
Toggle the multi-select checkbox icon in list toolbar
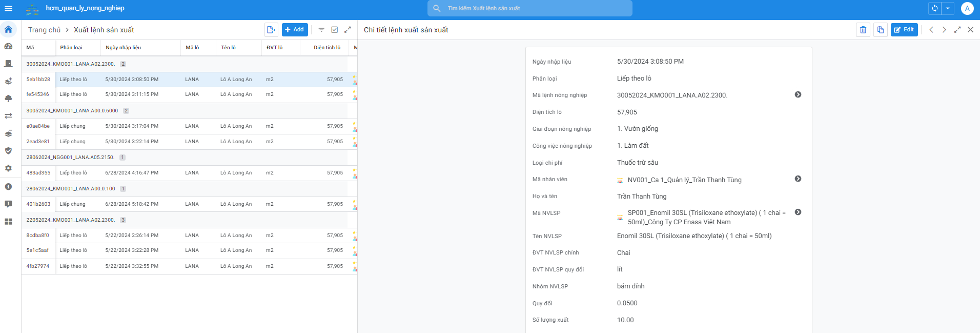click(335, 30)
